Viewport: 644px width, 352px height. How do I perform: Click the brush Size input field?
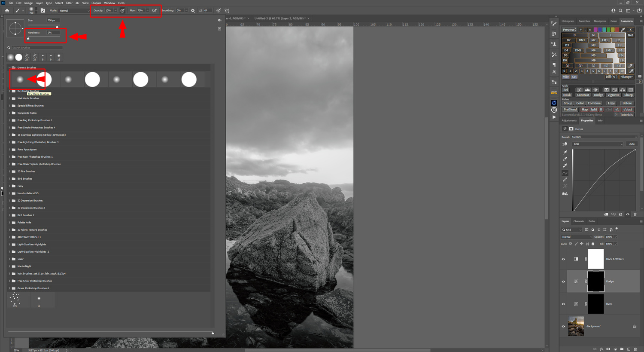point(53,20)
